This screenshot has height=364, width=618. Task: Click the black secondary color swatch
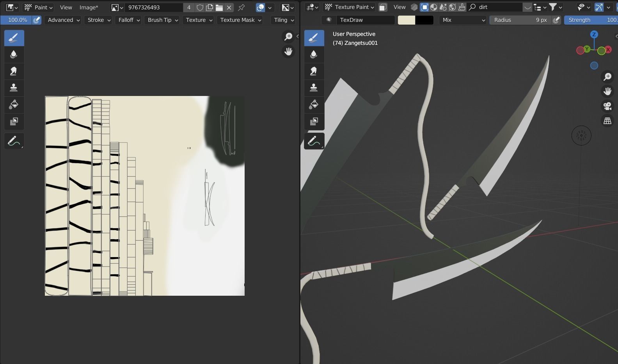coord(424,20)
